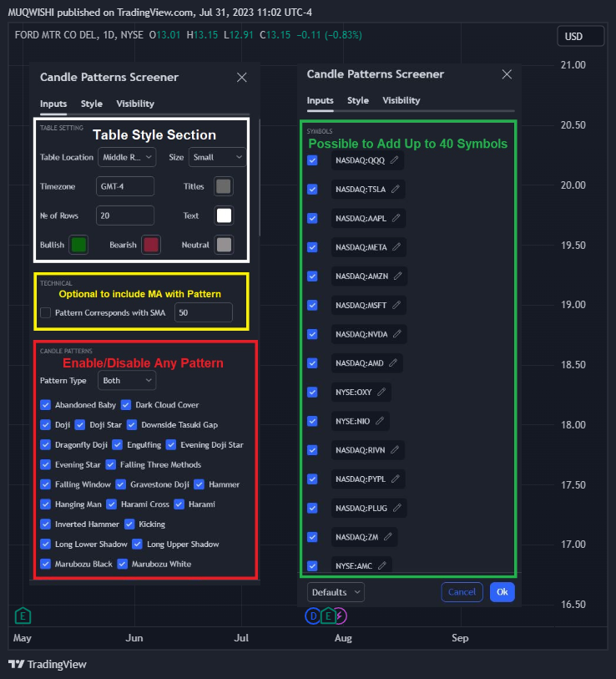The image size is (616, 679).
Task: Uncheck the Marubozu White pattern
Action: point(123,565)
